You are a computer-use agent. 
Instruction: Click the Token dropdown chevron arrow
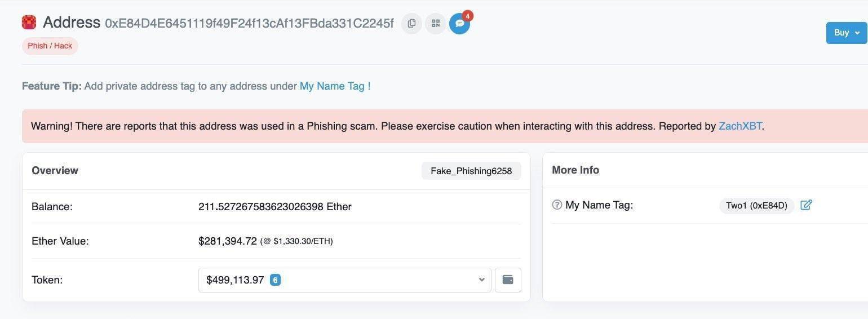pos(481,280)
